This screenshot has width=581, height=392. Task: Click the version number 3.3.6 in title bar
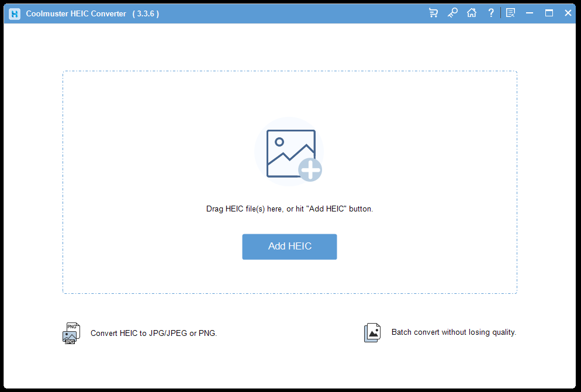coord(146,13)
